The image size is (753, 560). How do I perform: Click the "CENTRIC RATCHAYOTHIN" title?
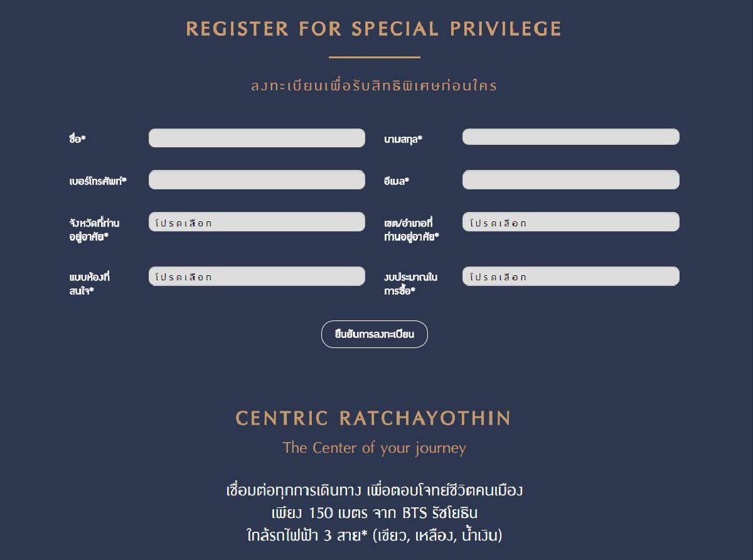pyautogui.click(x=373, y=418)
